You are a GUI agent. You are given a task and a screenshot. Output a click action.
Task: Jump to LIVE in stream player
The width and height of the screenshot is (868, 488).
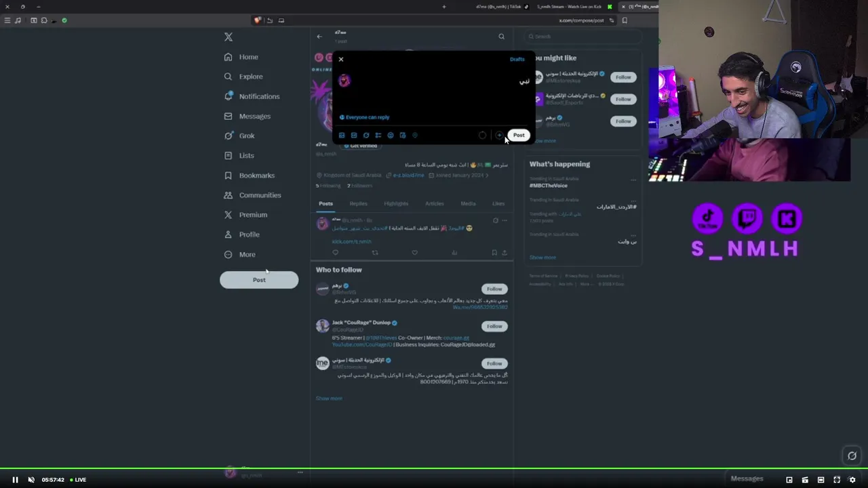coord(79,480)
